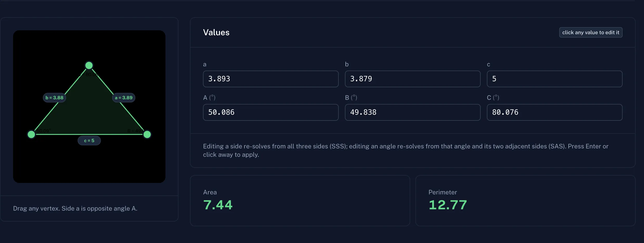Click the 'c = 5' side label pill

(89, 141)
